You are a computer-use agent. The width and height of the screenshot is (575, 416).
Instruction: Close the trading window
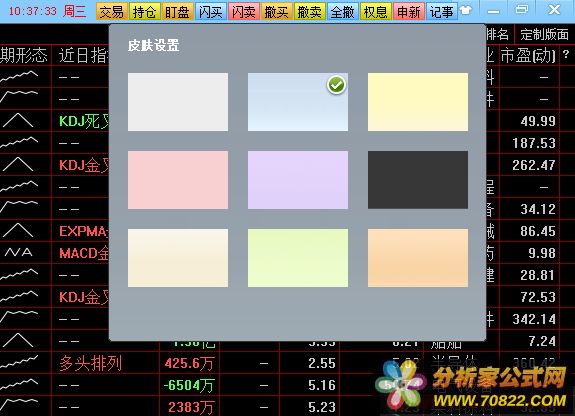click(554, 10)
